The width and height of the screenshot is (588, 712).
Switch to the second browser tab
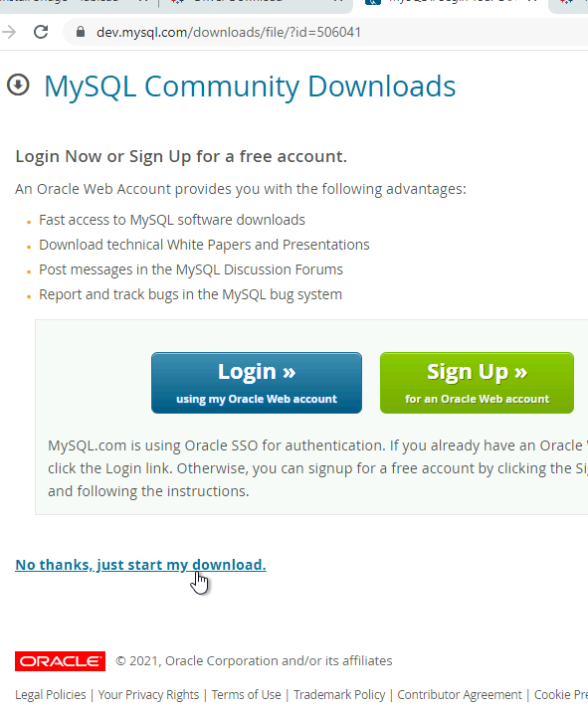pyautogui.click(x=255, y=4)
